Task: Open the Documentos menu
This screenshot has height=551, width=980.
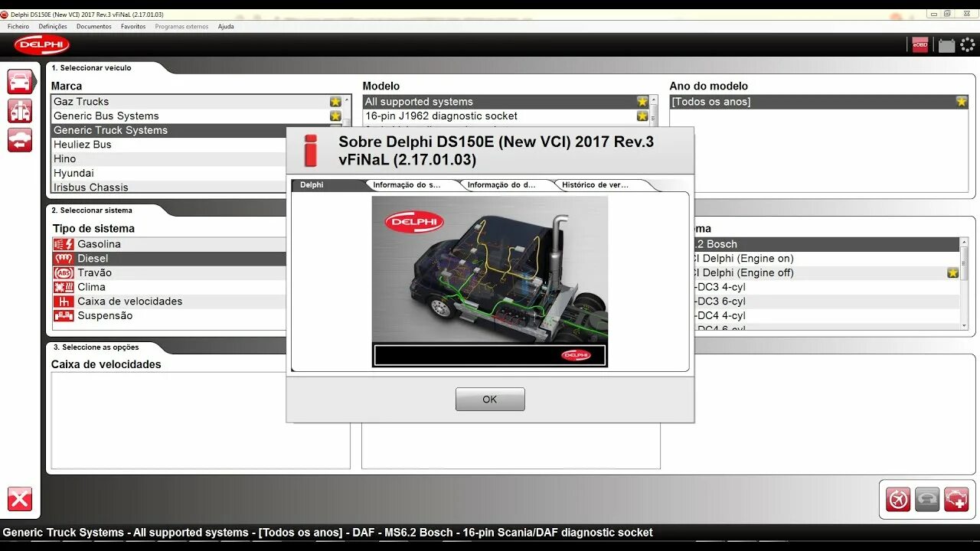Action: 94,27
